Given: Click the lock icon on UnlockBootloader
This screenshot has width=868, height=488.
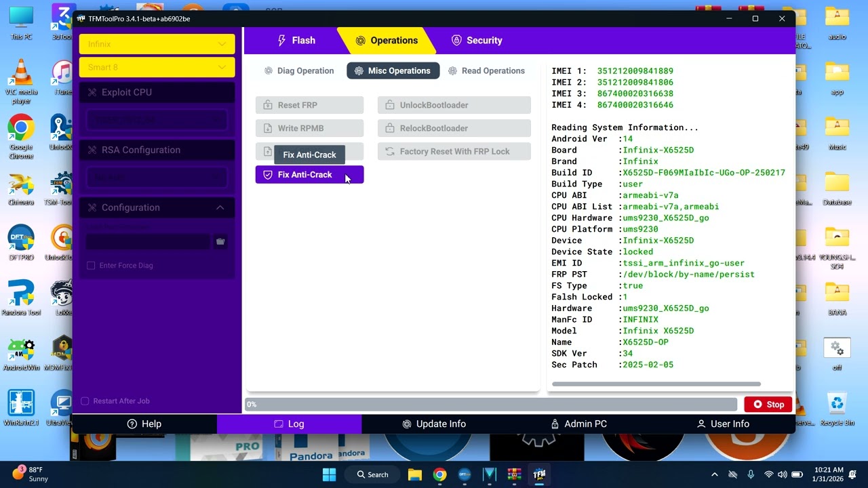Looking at the screenshot, I should point(390,105).
